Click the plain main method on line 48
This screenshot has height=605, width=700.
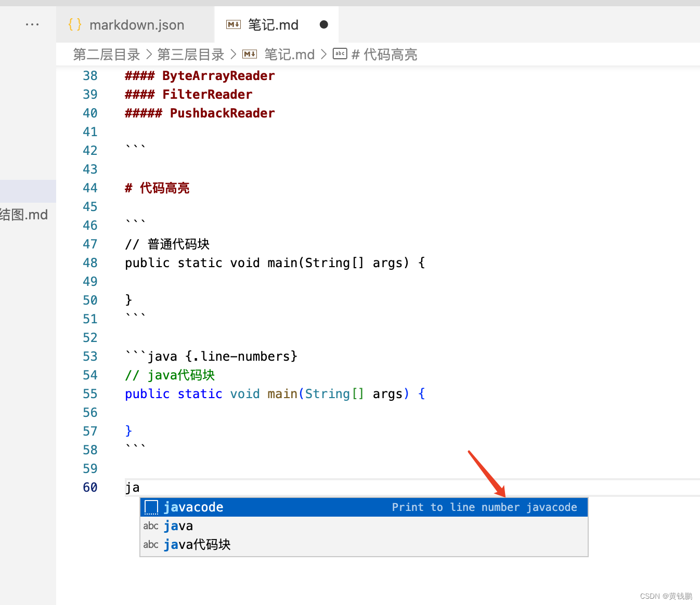coord(275,263)
